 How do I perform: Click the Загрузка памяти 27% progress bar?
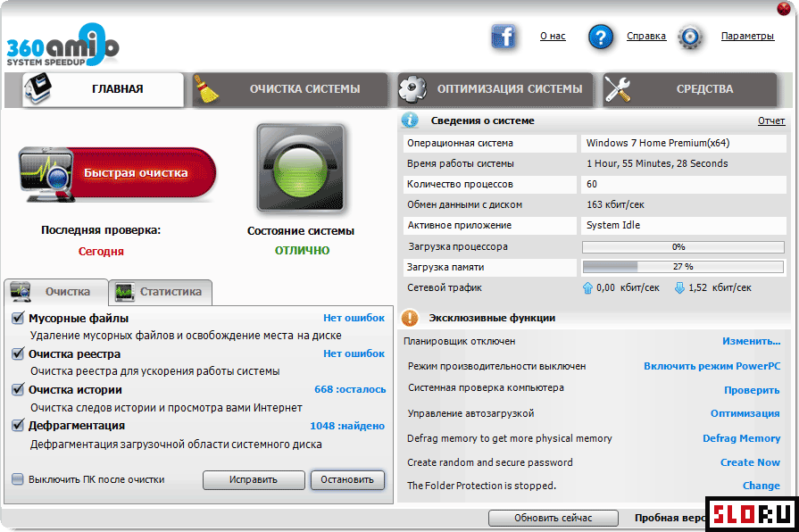(x=683, y=267)
